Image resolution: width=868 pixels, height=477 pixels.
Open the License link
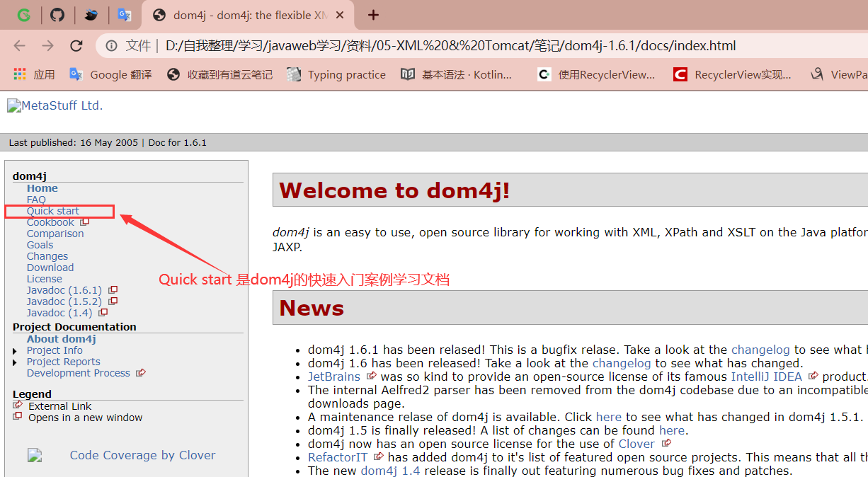[45, 279]
